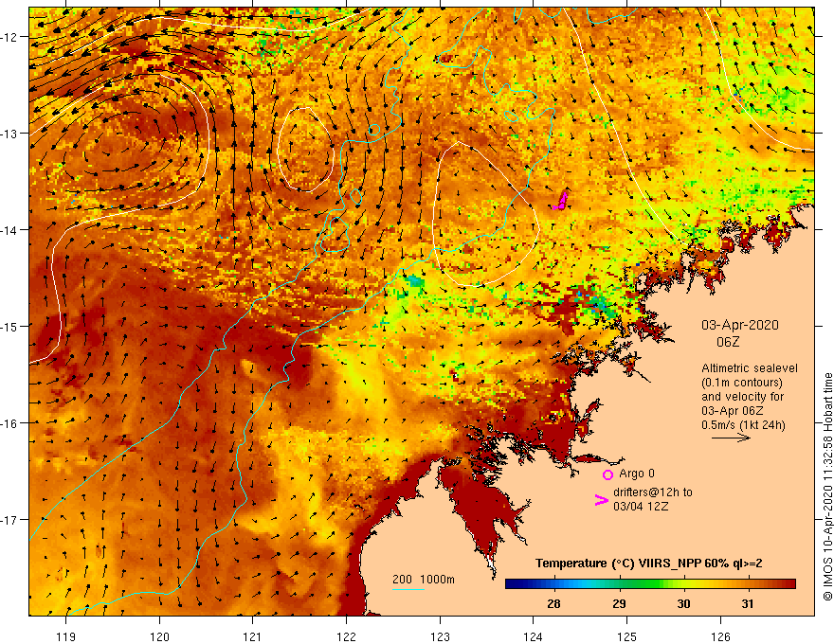Viewport: 834px width, 644px height.
Task: Click longitude axis label 119
Action: 66,636
